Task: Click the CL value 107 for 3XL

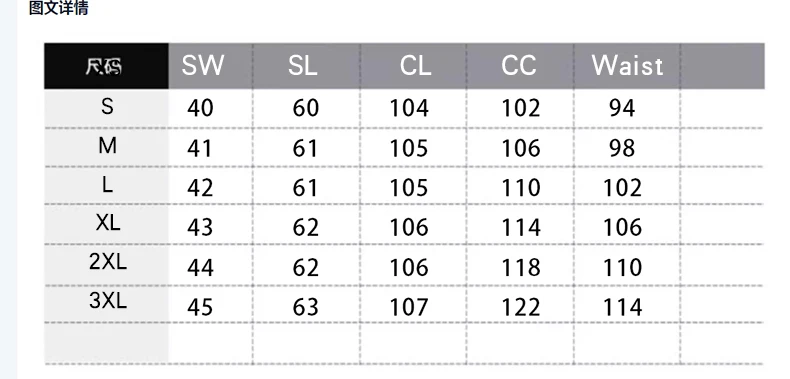Action: click(x=409, y=307)
